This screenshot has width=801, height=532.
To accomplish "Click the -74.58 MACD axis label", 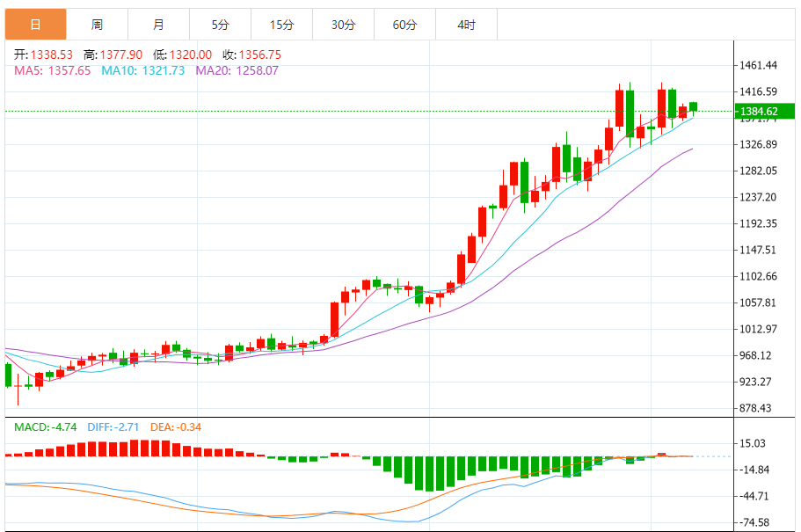I will pyautogui.click(x=754, y=523).
